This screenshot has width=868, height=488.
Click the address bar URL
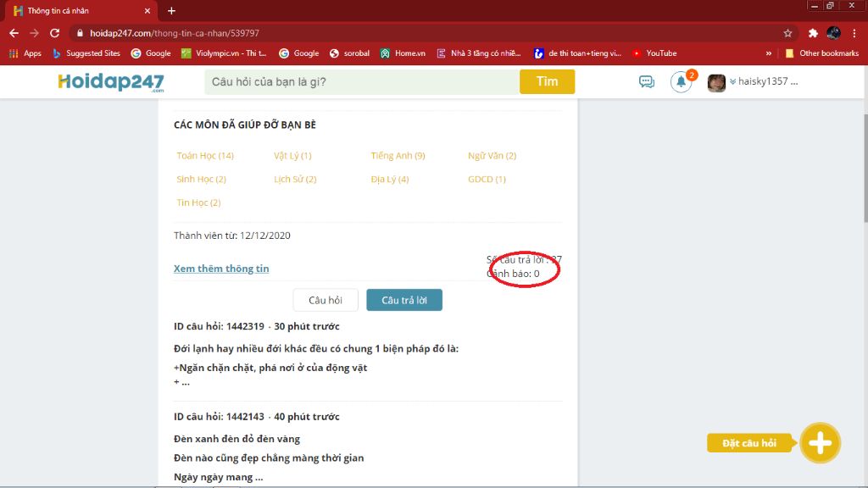point(175,33)
